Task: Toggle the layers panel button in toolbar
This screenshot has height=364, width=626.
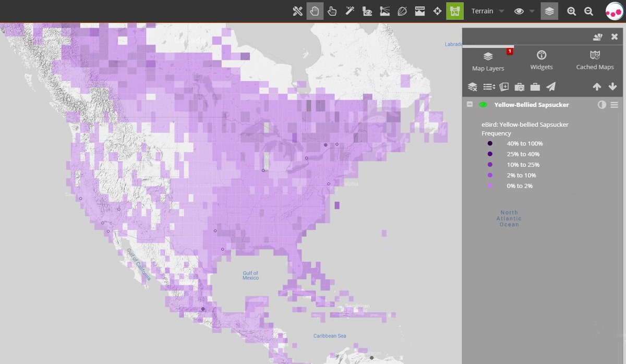Action: 549,11
